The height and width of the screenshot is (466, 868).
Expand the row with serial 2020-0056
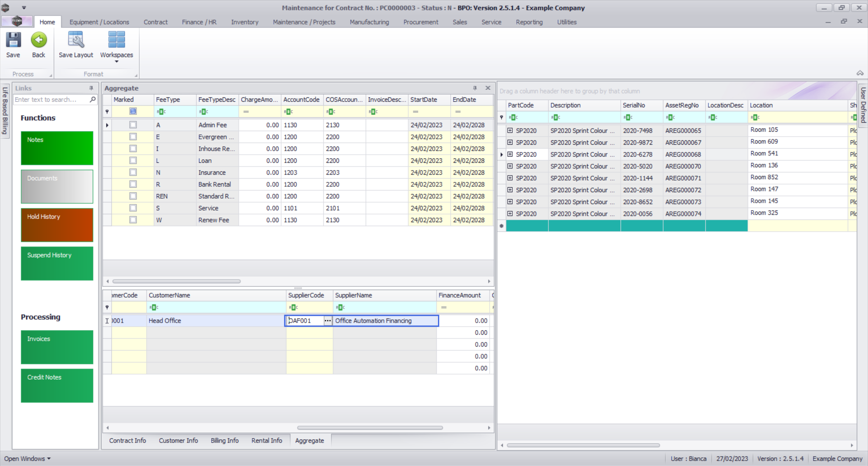[510, 214]
